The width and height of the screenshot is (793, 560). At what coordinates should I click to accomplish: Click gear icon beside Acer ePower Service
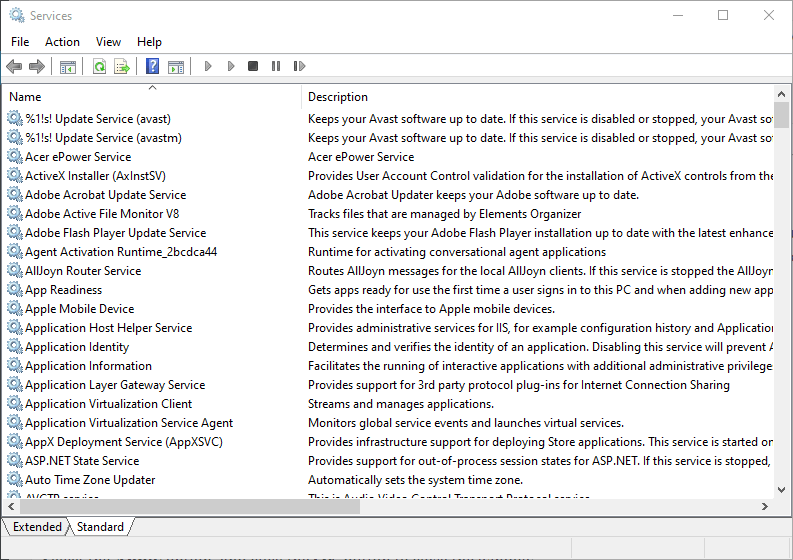[x=15, y=156]
